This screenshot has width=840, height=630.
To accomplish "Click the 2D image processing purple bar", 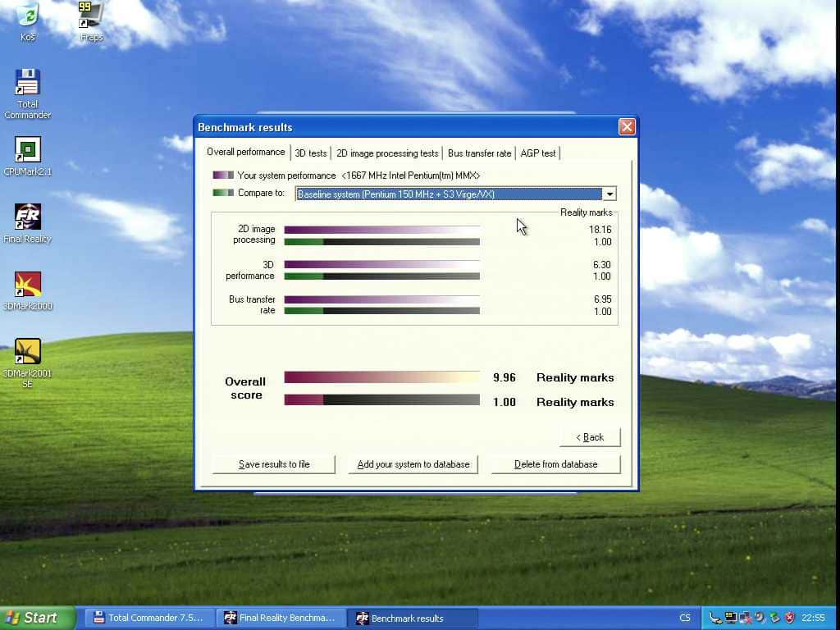I will (x=382, y=230).
